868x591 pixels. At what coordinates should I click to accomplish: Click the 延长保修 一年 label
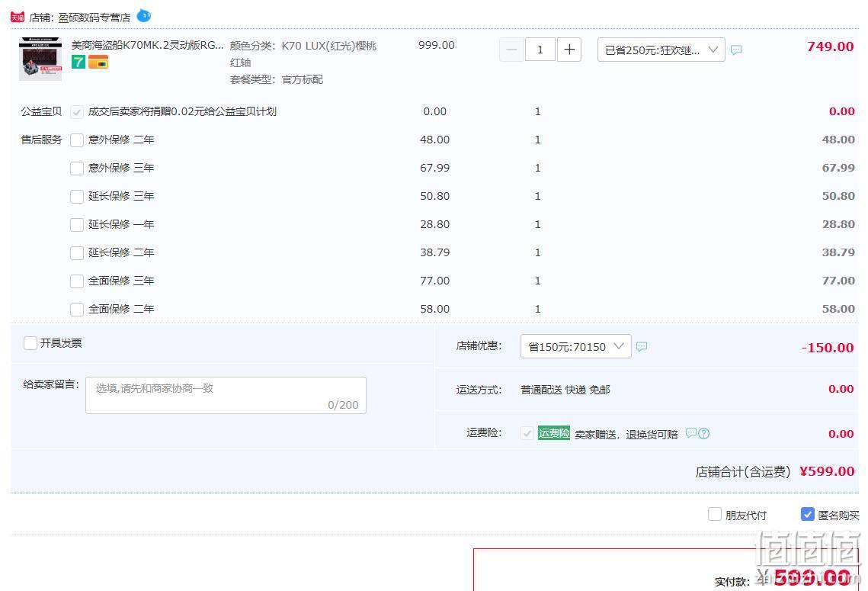[121, 225]
